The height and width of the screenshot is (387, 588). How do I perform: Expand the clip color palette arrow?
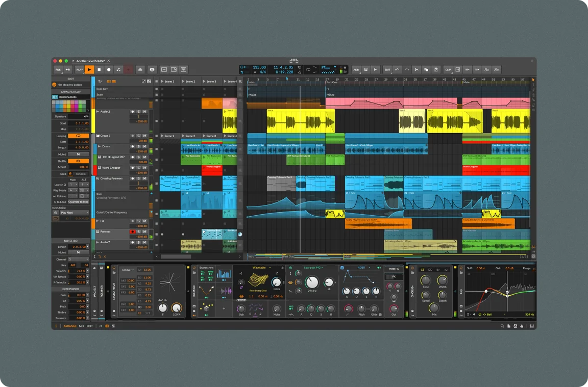point(88,110)
